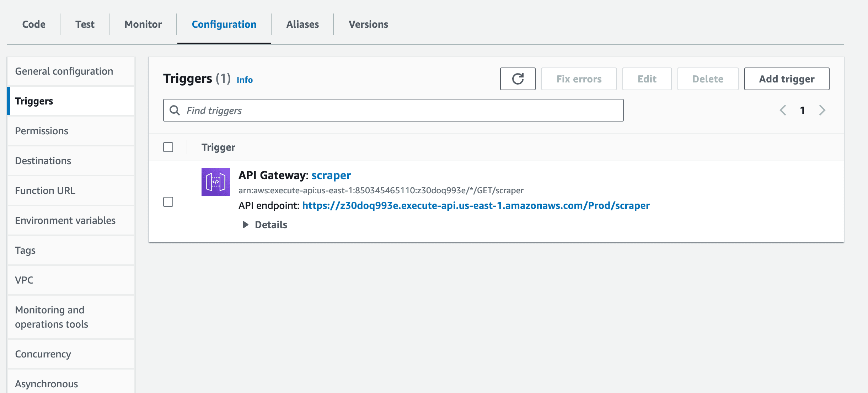Click the Fix errors button

click(579, 79)
